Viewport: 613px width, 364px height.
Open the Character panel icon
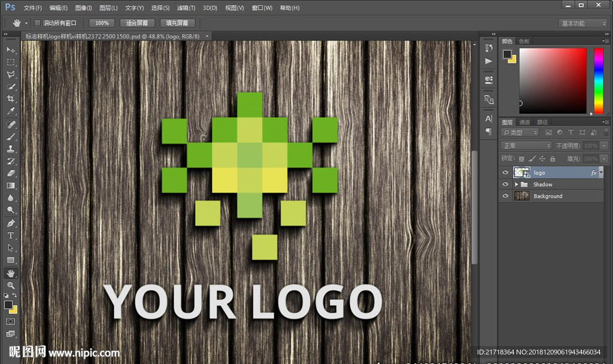click(x=488, y=119)
